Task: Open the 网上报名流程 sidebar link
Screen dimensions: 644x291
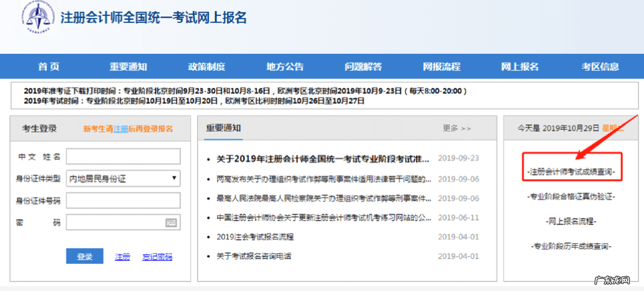Action: [x=571, y=221]
